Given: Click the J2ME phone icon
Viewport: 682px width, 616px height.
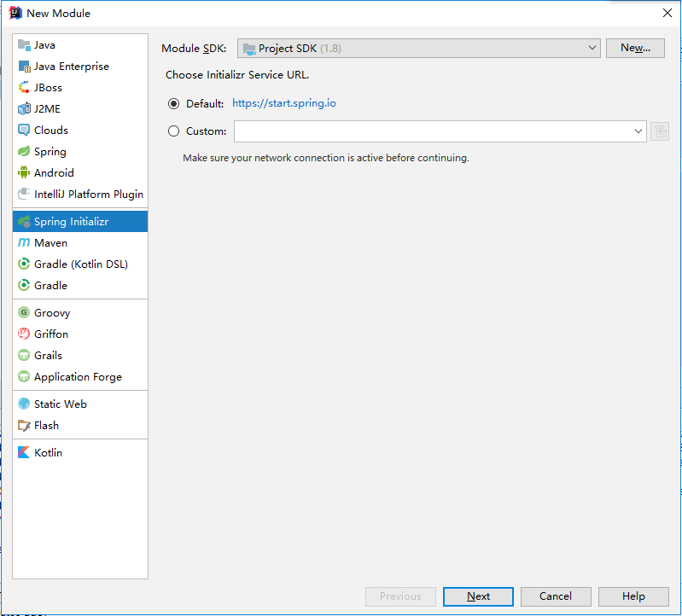Looking at the screenshot, I should (x=24, y=108).
